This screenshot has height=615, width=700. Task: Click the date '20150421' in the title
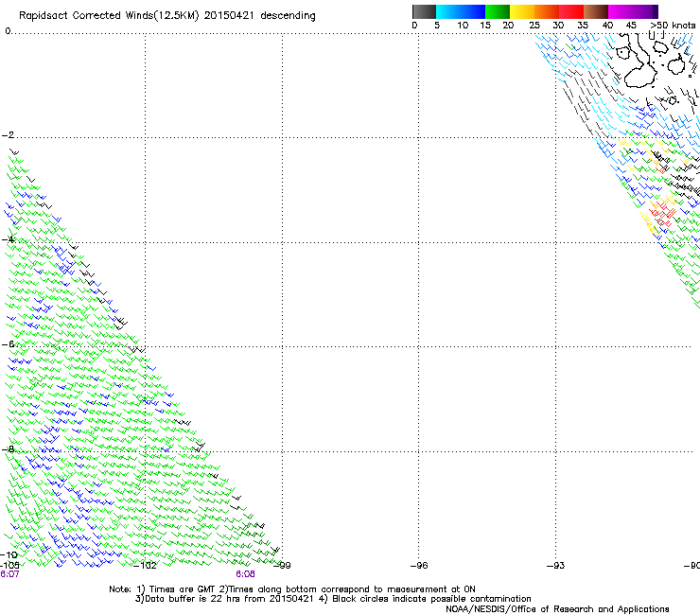click(229, 15)
